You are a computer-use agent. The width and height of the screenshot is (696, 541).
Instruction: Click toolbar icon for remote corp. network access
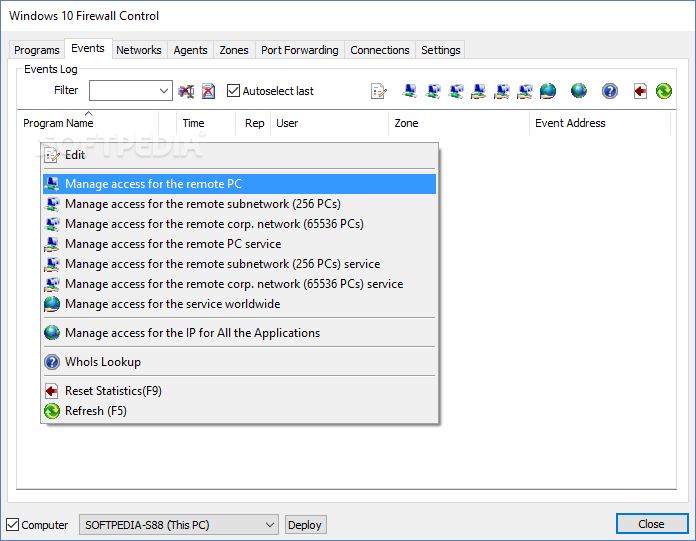[x=456, y=91]
